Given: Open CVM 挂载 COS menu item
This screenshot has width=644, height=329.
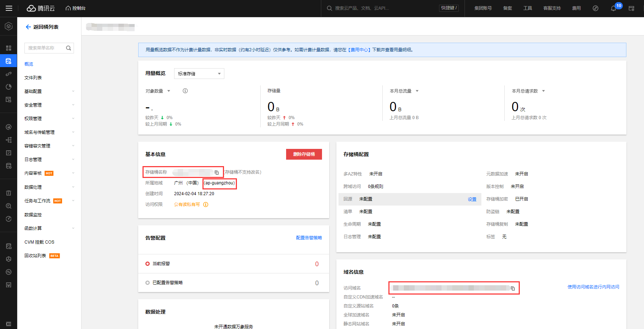Looking at the screenshot, I should [x=39, y=242].
